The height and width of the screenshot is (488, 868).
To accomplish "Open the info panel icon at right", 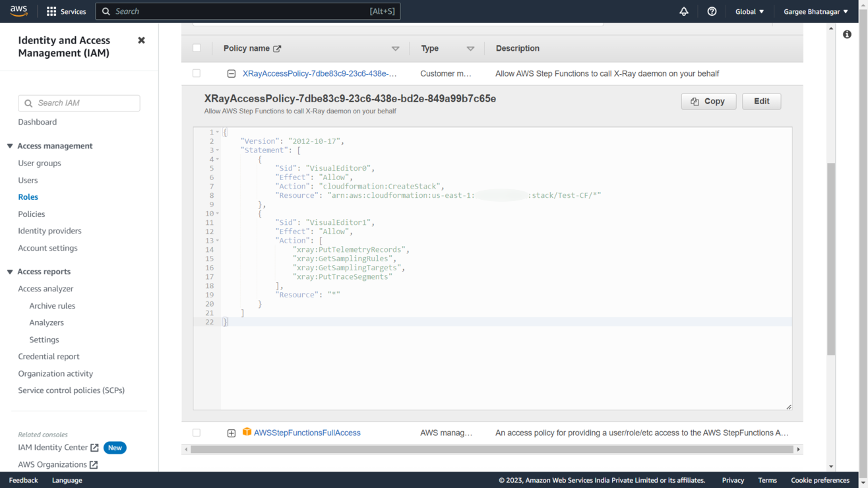I will click(847, 34).
